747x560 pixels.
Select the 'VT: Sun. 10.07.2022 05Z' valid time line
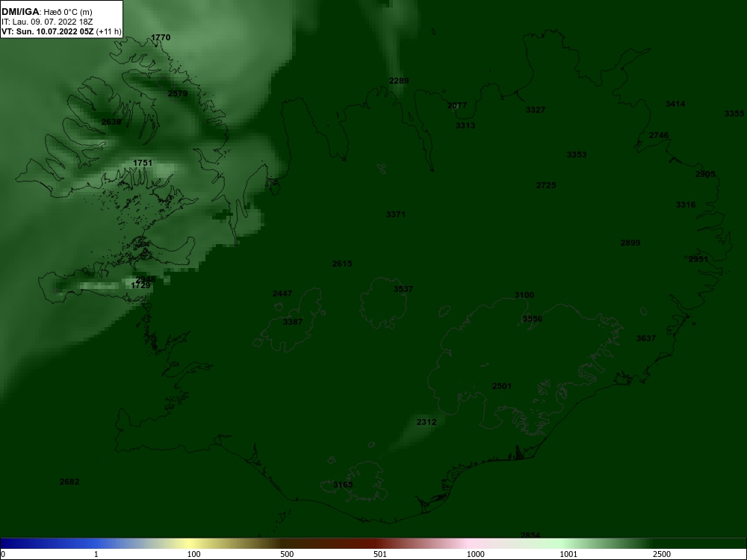[x=48, y=32]
